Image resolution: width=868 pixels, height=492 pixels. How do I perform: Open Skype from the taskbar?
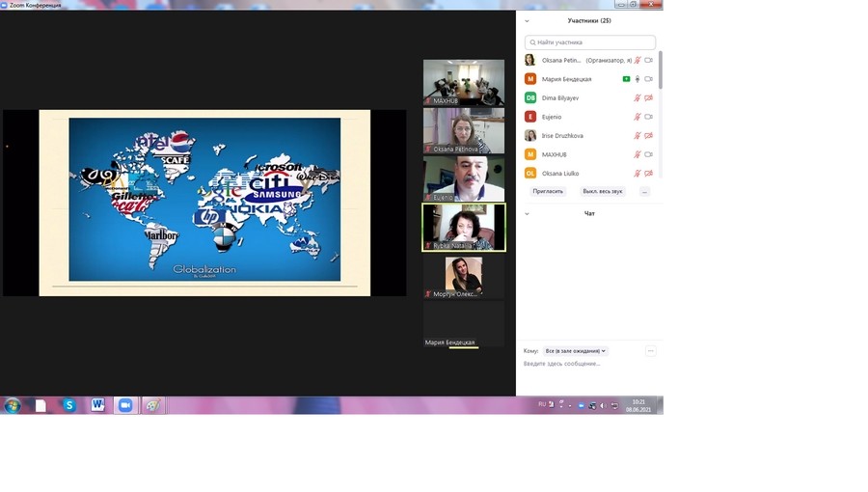click(x=69, y=405)
